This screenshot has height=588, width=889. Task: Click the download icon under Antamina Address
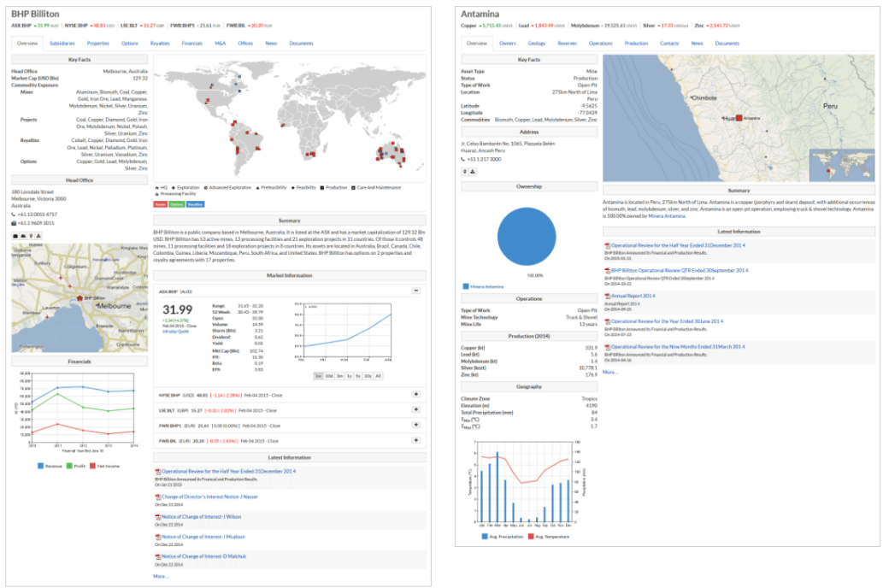click(x=472, y=172)
